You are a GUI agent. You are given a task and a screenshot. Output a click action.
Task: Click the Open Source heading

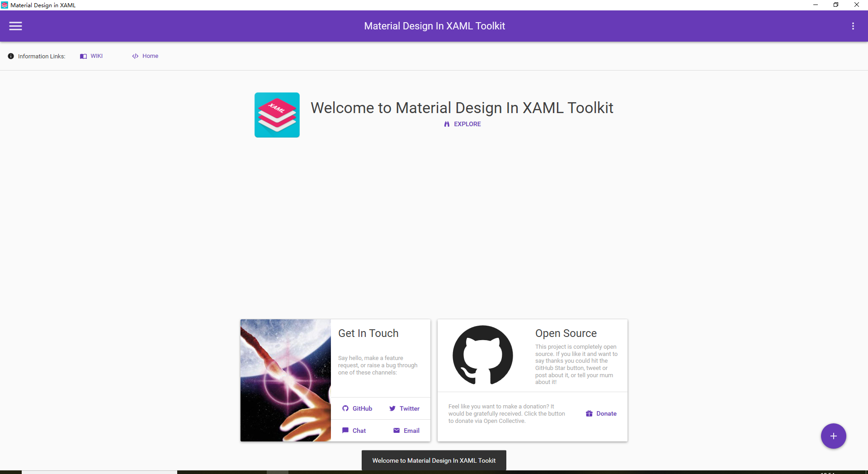pyautogui.click(x=566, y=333)
